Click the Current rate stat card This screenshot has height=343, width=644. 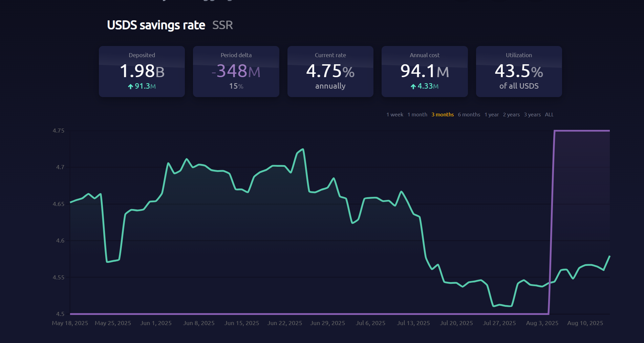[330, 71]
